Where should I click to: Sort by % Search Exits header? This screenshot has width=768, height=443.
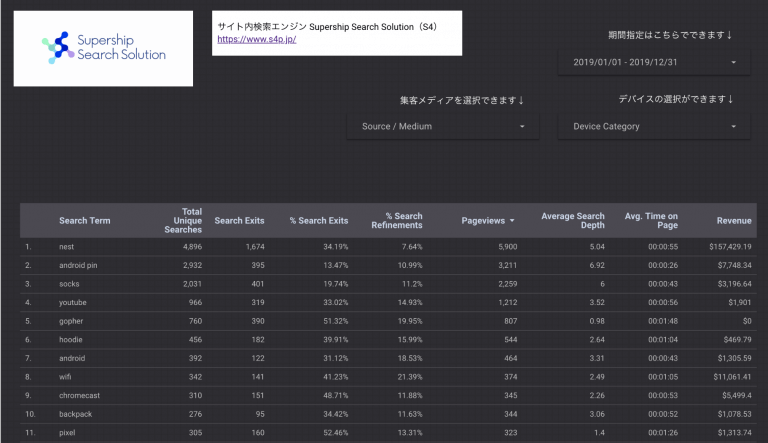[x=318, y=221]
